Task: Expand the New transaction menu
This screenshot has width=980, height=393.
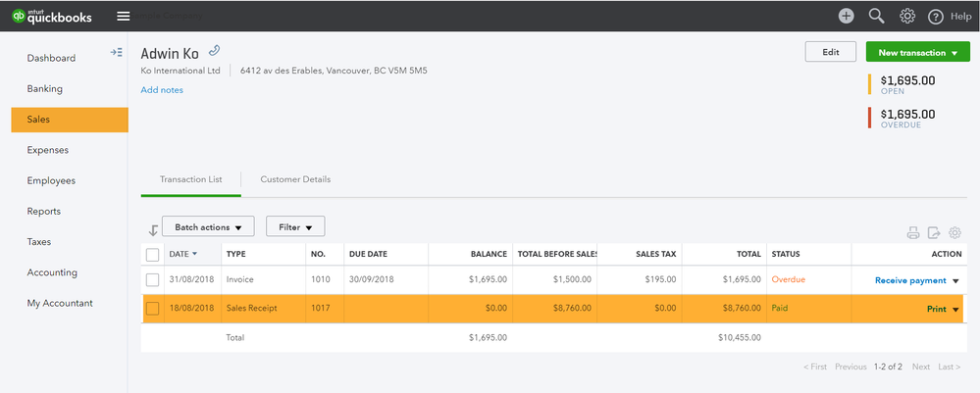Action: [x=917, y=53]
